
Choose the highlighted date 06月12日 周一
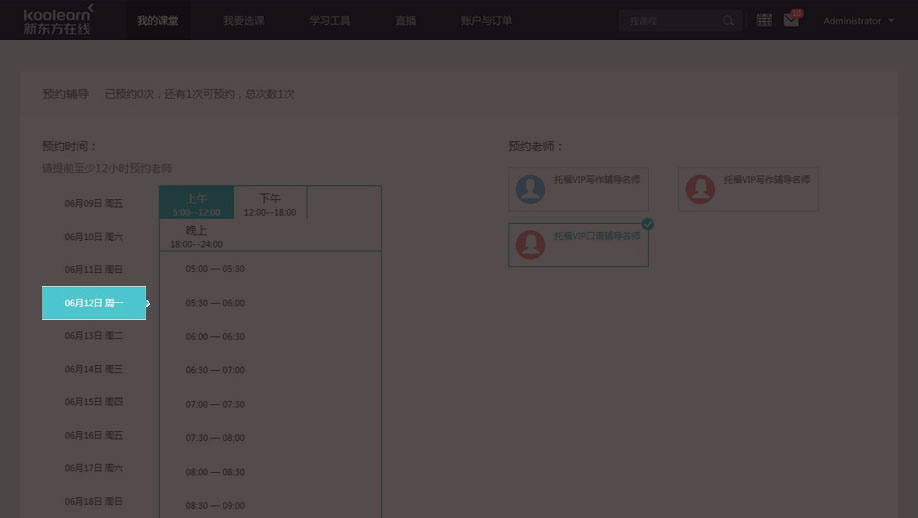[94, 303]
